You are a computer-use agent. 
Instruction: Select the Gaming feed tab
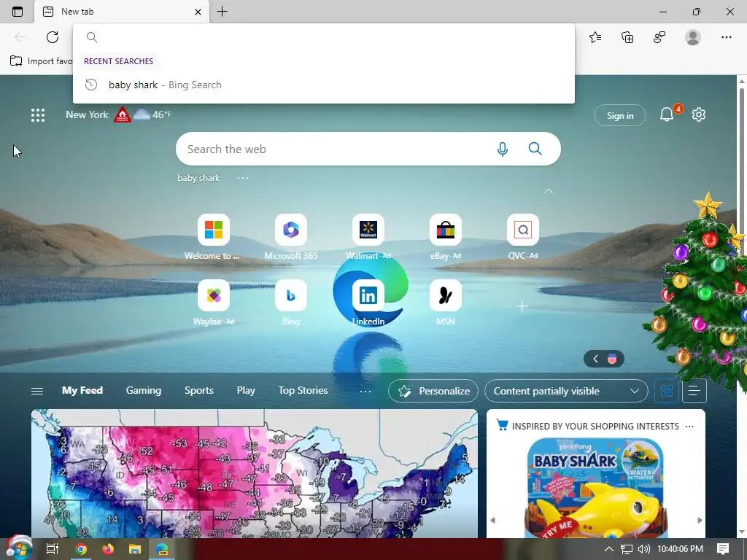click(x=144, y=391)
